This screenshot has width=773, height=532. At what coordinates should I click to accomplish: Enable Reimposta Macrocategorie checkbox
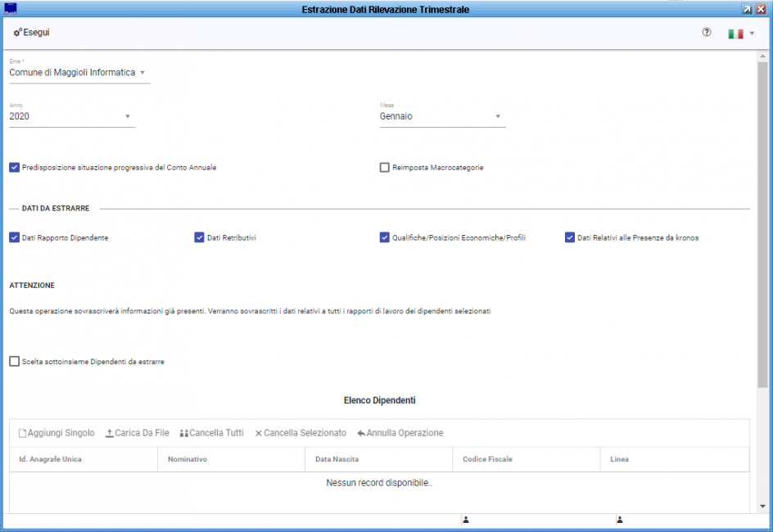pos(385,168)
